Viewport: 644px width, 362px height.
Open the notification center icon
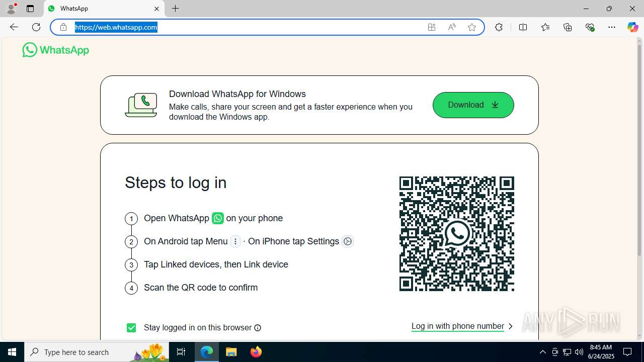click(x=628, y=352)
